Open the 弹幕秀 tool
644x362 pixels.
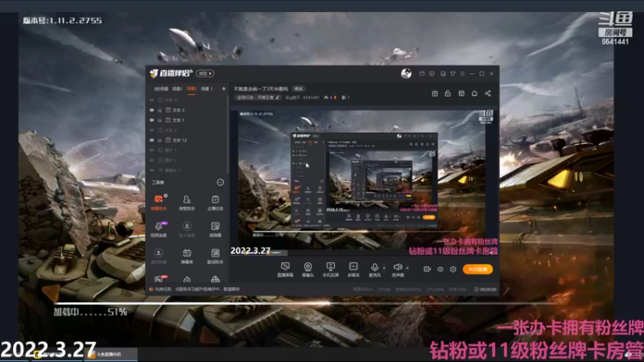tap(187, 256)
